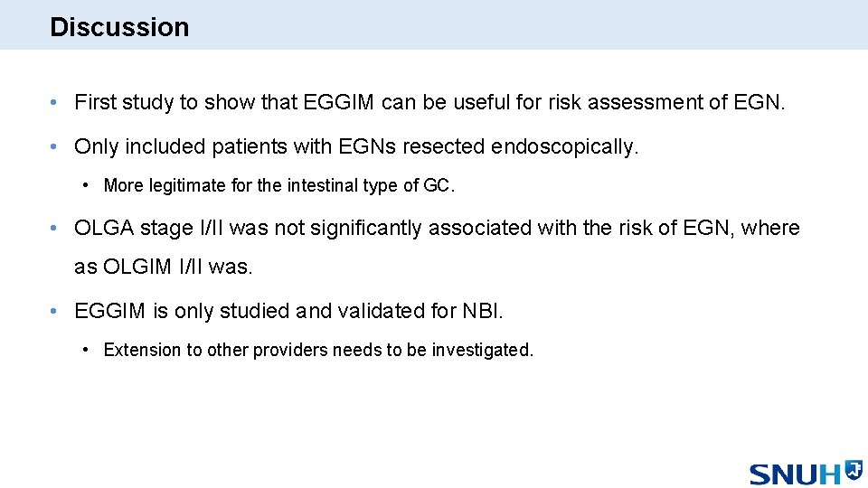Click the "More legitimate for the intestinal type" sub-bullet
This screenshot has height=488, width=868.
click(x=279, y=186)
